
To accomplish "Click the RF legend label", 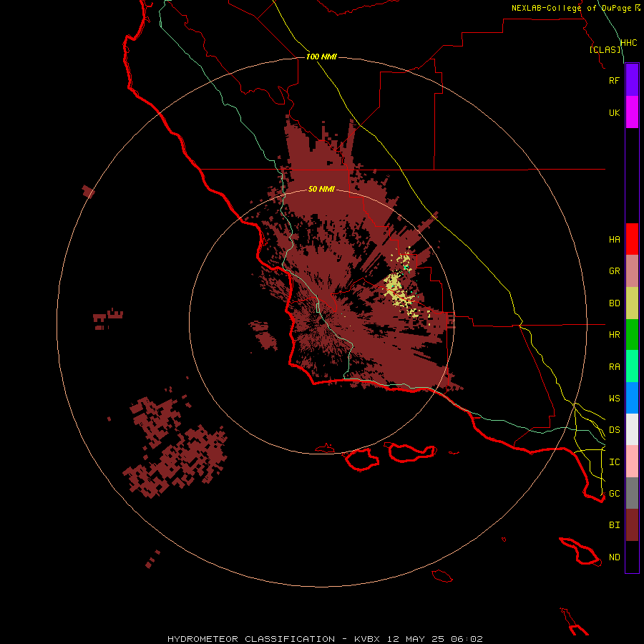I will click(x=614, y=80).
